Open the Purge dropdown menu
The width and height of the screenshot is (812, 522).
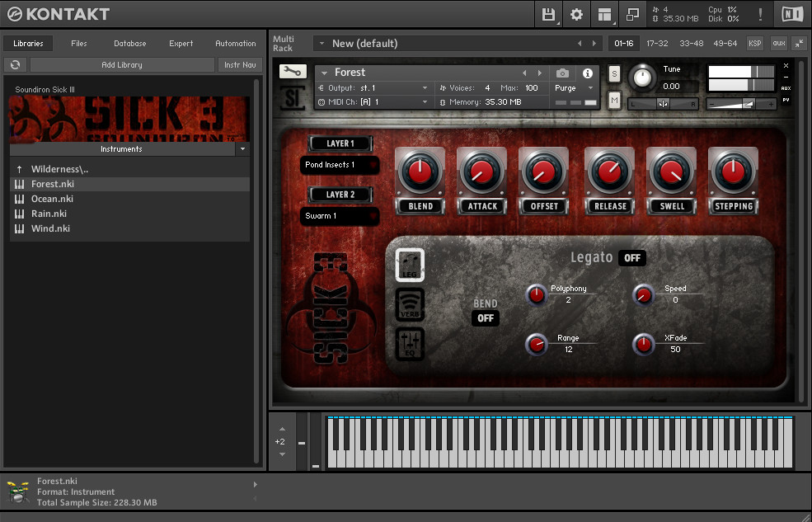tap(575, 88)
